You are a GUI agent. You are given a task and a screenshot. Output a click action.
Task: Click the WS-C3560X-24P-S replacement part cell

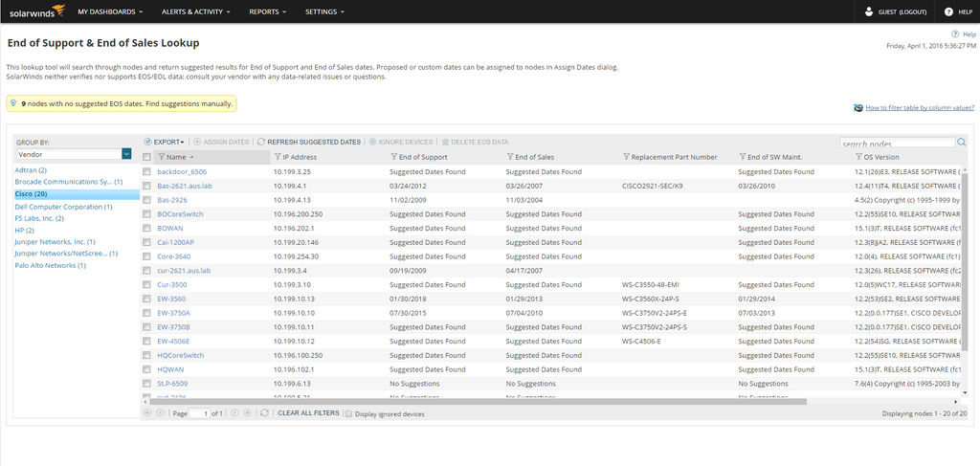(x=651, y=299)
